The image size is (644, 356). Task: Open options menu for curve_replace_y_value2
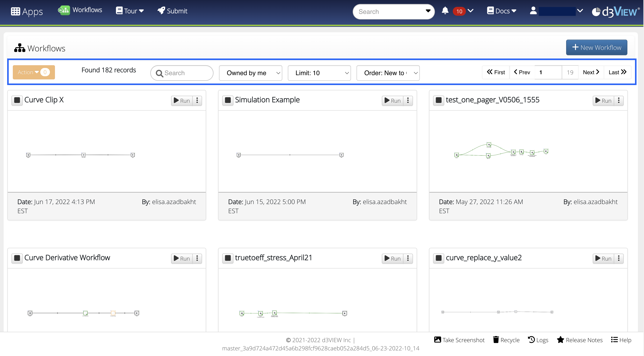(x=619, y=258)
